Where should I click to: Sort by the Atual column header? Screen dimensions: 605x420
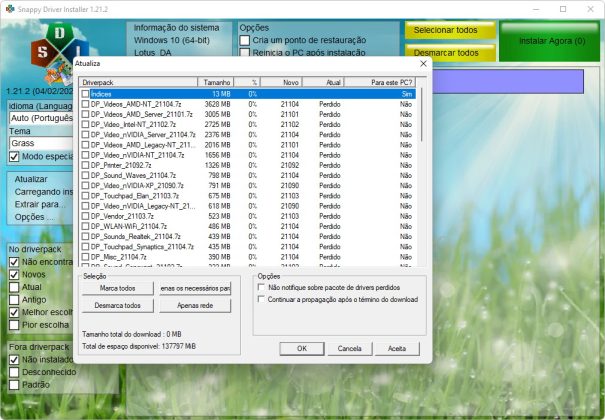coord(323,82)
